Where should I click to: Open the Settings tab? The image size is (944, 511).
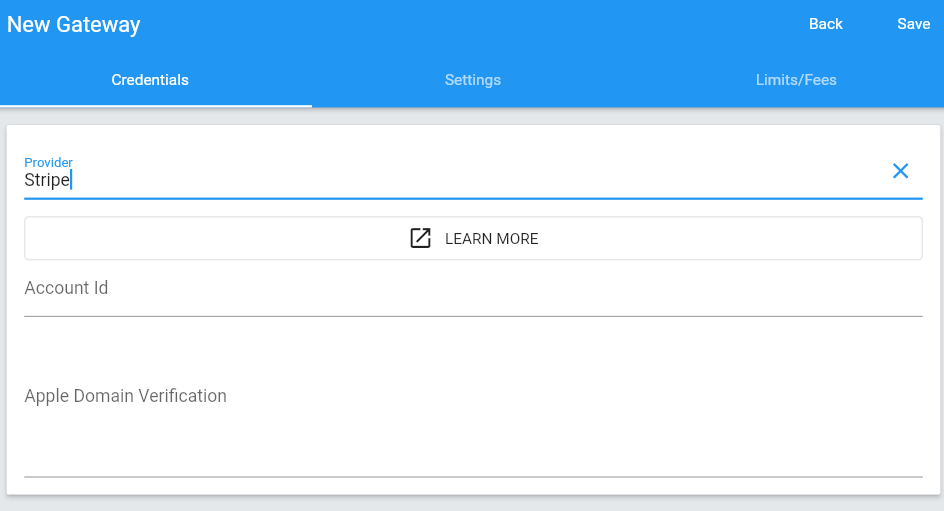click(x=473, y=80)
